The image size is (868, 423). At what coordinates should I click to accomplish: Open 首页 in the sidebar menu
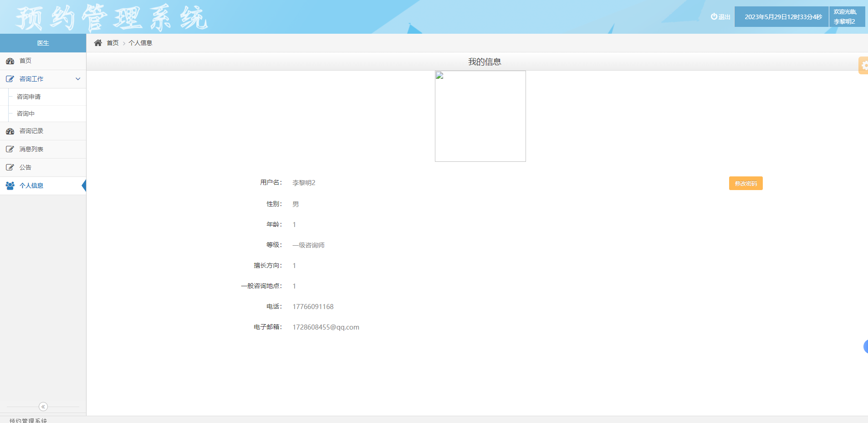pos(43,61)
